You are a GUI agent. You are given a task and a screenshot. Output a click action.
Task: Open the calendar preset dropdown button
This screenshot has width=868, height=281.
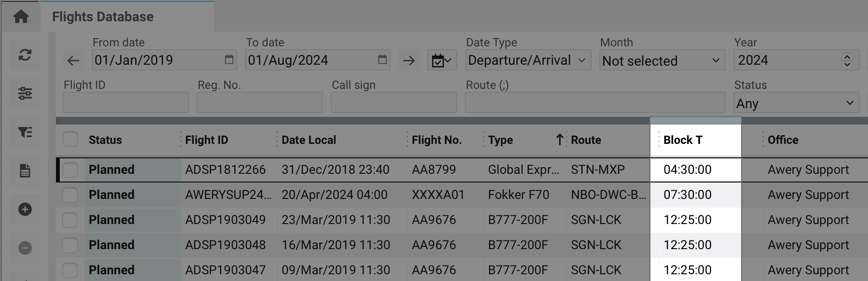point(442,61)
